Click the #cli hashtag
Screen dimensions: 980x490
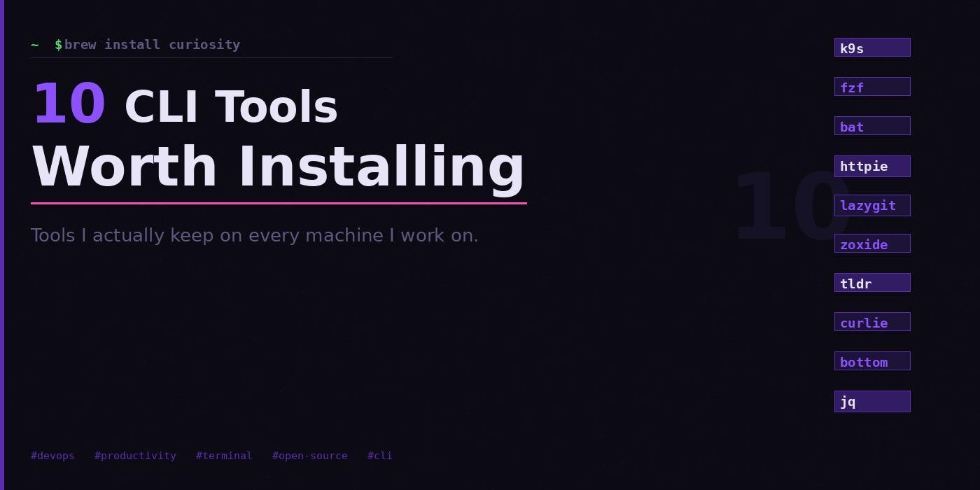click(x=380, y=456)
